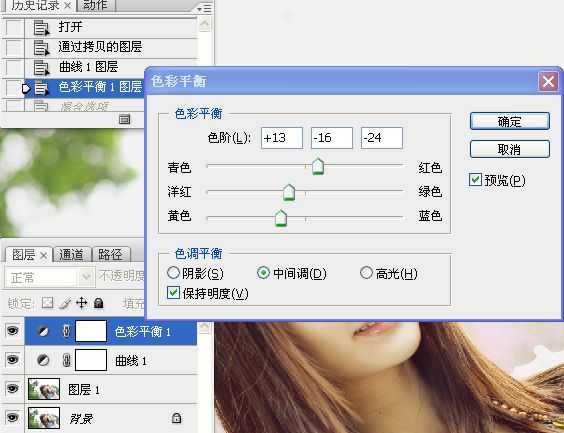Toggle the 保持明度(V) checkbox
The width and height of the screenshot is (564, 433).
click(x=173, y=293)
